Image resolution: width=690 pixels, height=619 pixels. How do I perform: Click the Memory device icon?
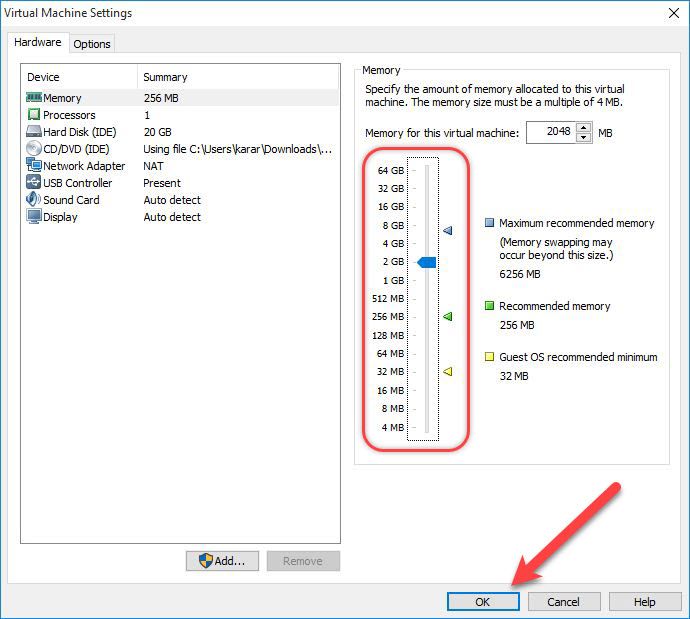click(x=33, y=97)
